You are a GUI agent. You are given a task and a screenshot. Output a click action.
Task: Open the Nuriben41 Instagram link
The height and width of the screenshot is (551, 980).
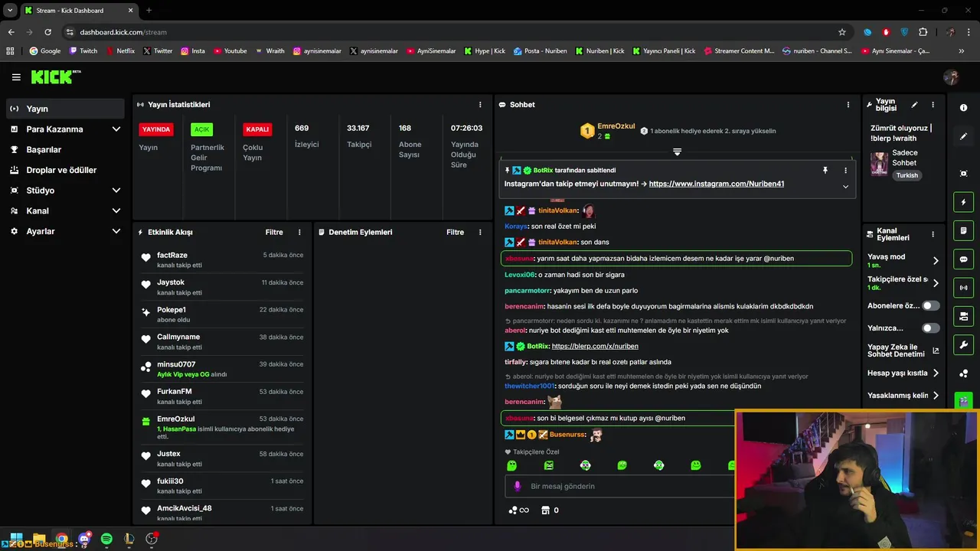716,184
